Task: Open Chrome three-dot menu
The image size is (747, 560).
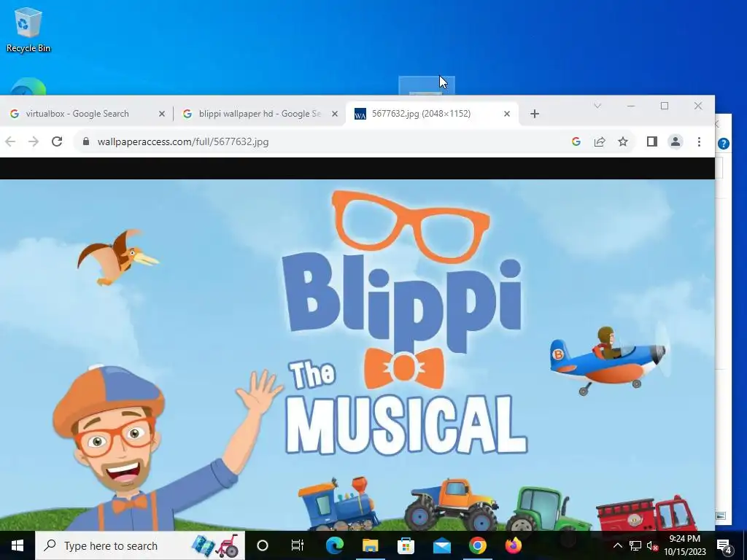Action: pos(699,141)
